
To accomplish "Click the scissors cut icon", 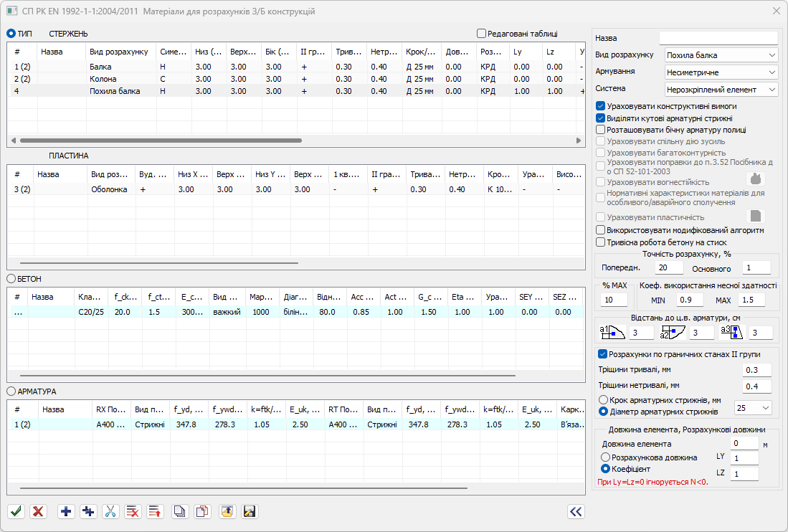I will point(110,511).
